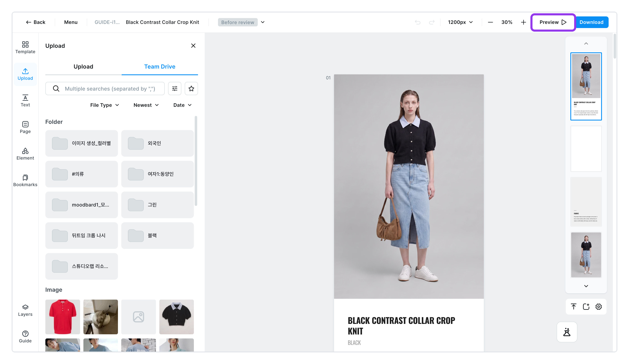The width and height of the screenshot is (629, 364).
Task: Open the 외국인 folder
Action: tap(157, 143)
